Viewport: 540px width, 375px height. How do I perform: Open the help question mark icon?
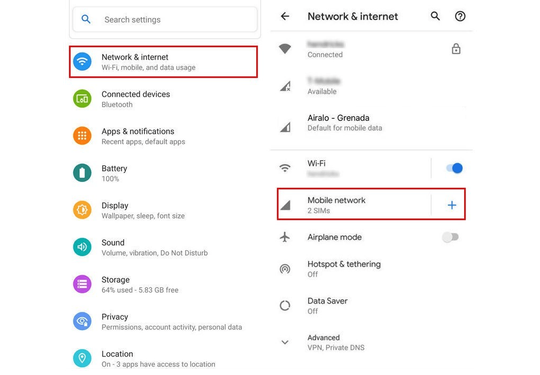pos(460,16)
